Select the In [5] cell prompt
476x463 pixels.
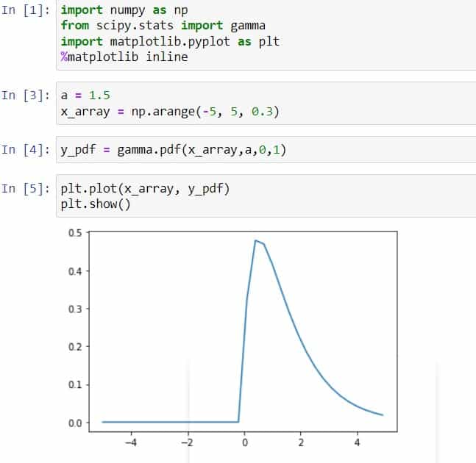coord(26,189)
